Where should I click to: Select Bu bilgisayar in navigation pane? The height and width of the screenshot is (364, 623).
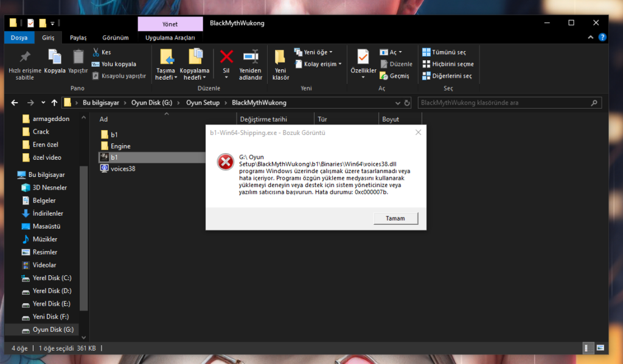coord(41,174)
